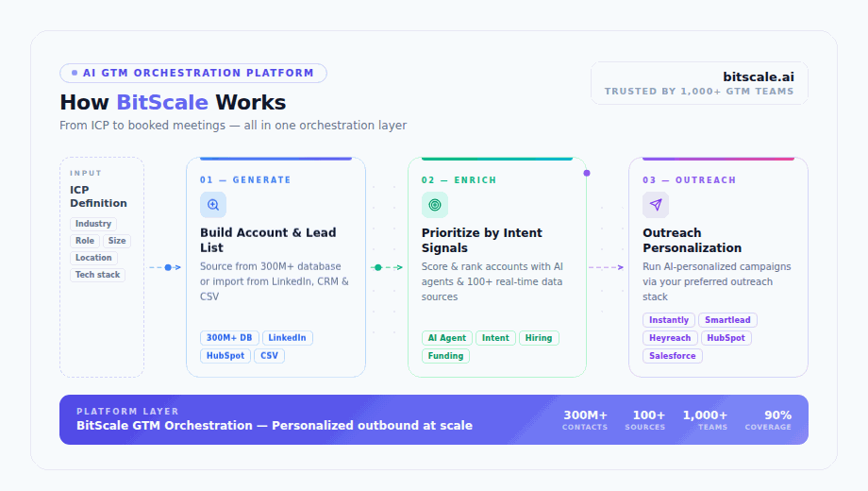Click the Outreach paper plane icon
Viewport: 868px width, 491px height.
[656, 205]
